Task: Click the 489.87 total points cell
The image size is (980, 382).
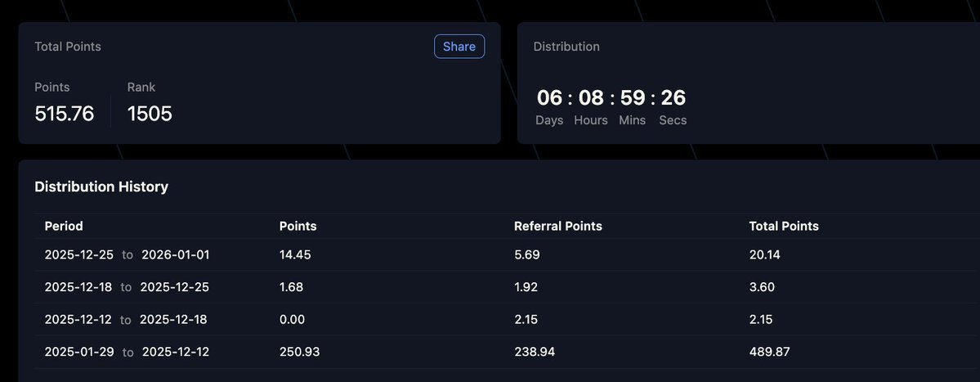Action: (769, 352)
